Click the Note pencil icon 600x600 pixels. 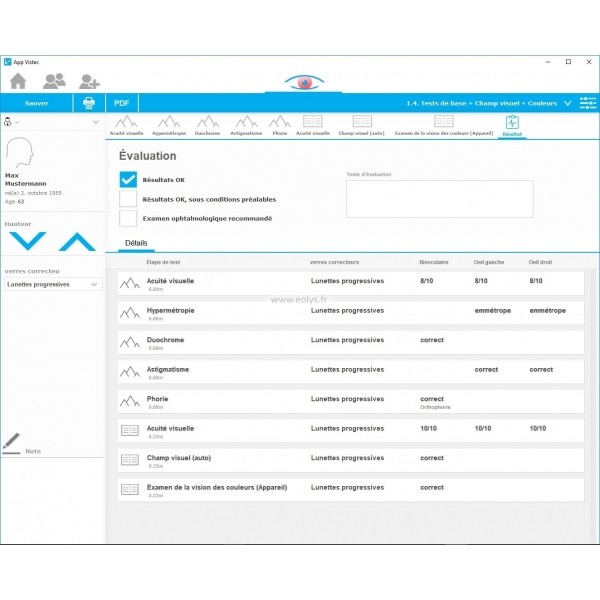pyautogui.click(x=11, y=441)
